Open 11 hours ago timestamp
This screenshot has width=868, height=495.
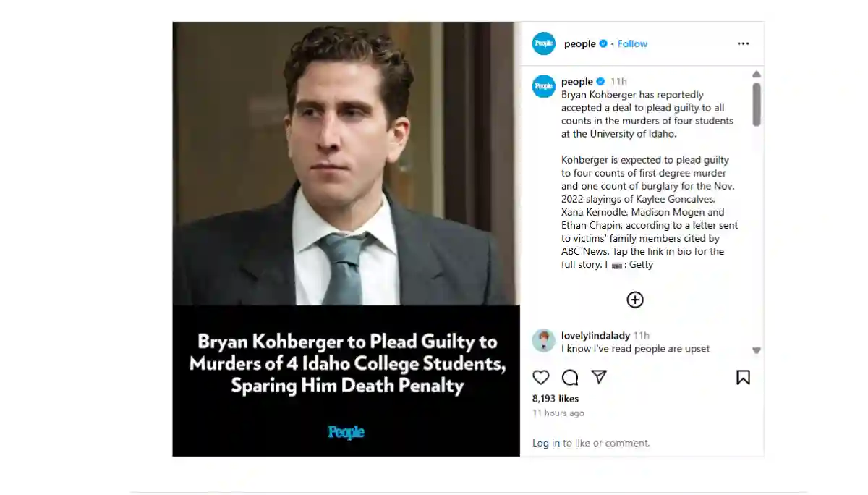pos(558,413)
